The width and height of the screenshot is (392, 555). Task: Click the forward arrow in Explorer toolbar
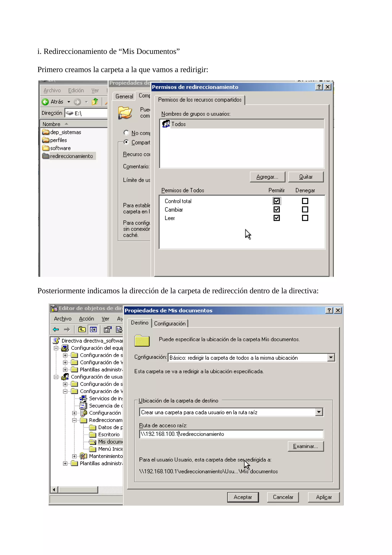(77, 102)
